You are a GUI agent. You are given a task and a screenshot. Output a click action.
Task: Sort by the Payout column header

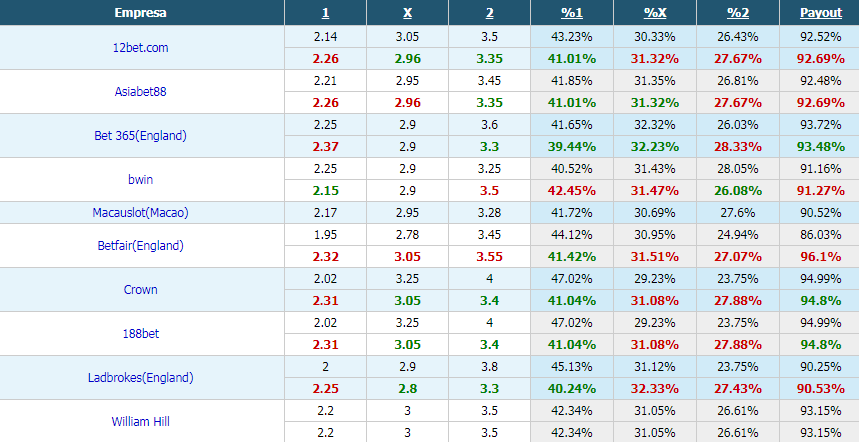[821, 13]
